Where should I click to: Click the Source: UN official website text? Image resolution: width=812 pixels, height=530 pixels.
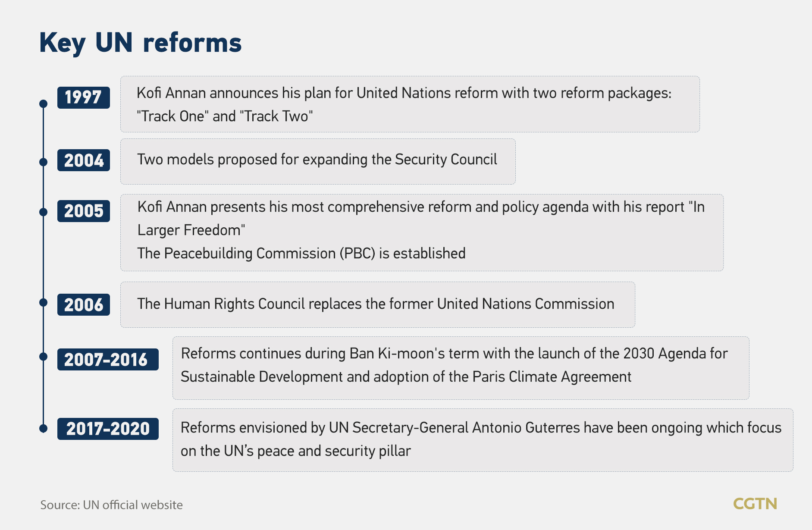coord(112,505)
